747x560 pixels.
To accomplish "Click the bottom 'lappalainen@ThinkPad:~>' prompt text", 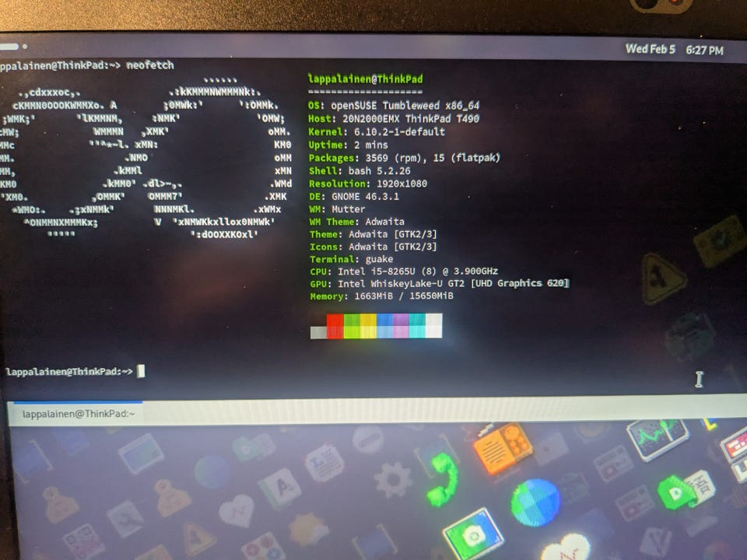I will click(x=69, y=372).
